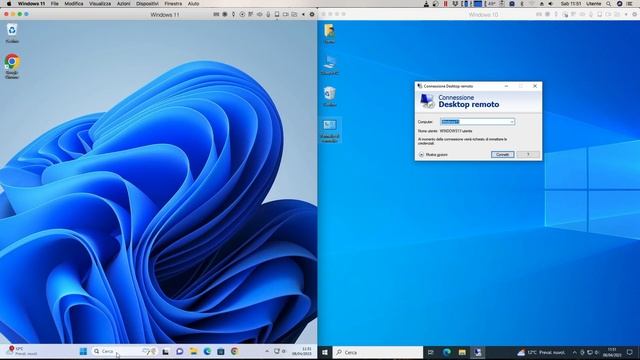Click the Windows 10 Start button
The width and height of the screenshot is (640, 360).
point(325,352)
